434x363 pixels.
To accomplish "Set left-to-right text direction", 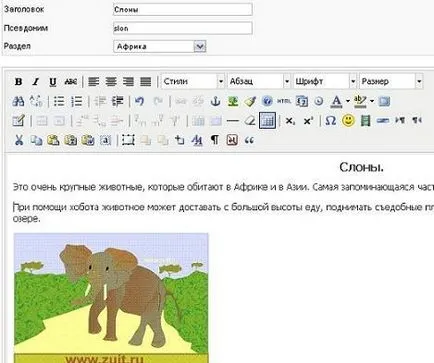I will pos(400,121).
